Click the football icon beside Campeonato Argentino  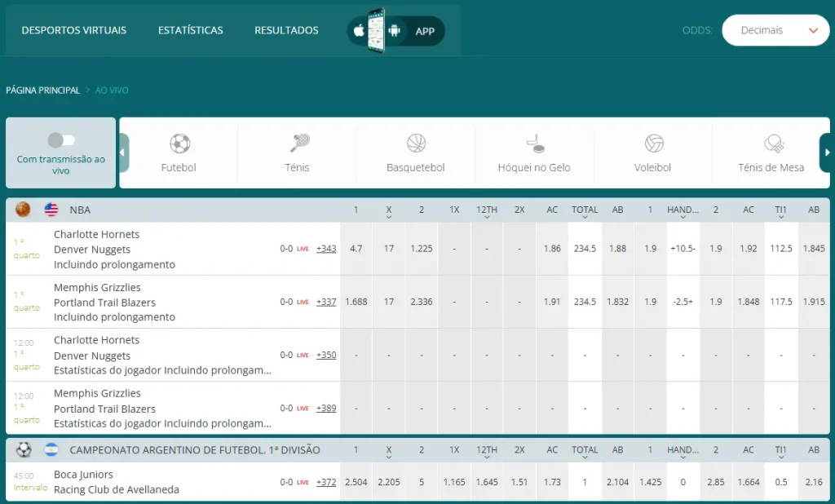click(x=24, y=450)
